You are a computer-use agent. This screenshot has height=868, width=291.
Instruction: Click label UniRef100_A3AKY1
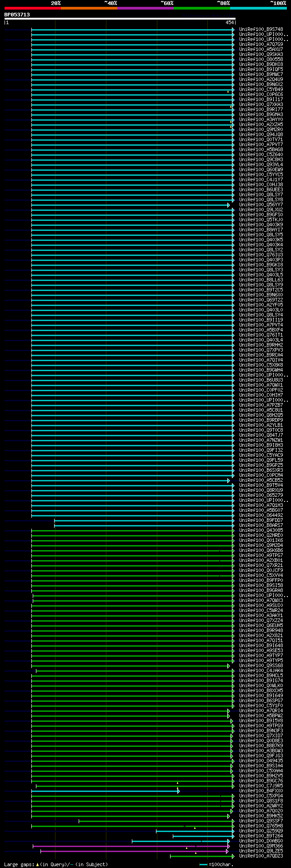pos(261,615)
